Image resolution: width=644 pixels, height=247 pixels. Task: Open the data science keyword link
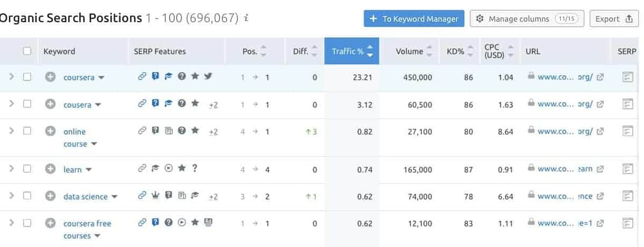[x=85, y=197]
